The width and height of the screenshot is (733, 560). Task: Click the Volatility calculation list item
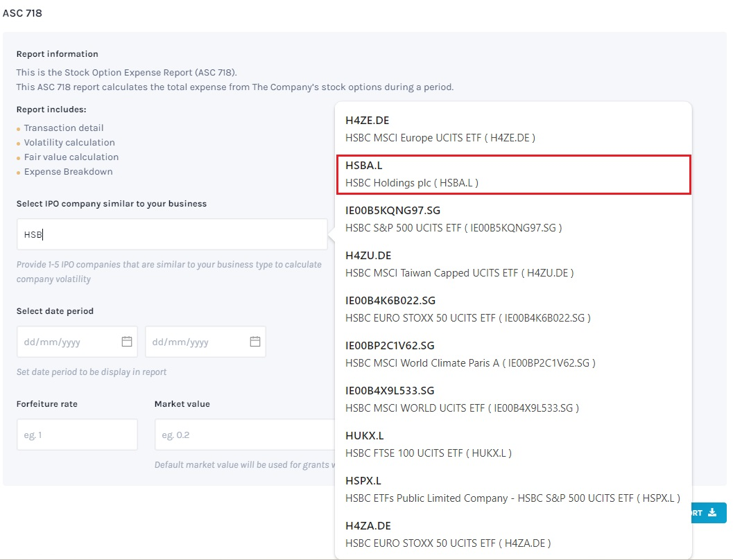(x=69, y=142)
